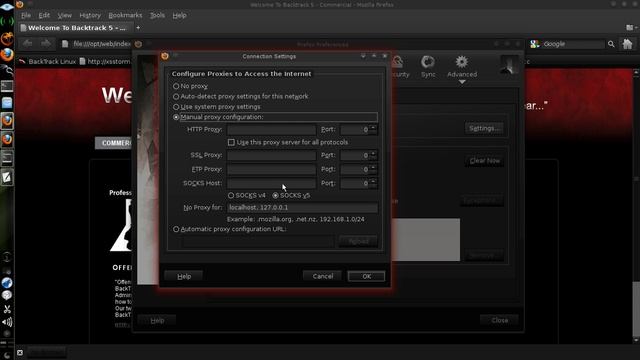The width and height of the screenshot is (640, 360).
Task: Click the search magnifier icon in Firefox
Action: (x=611, y=44)
